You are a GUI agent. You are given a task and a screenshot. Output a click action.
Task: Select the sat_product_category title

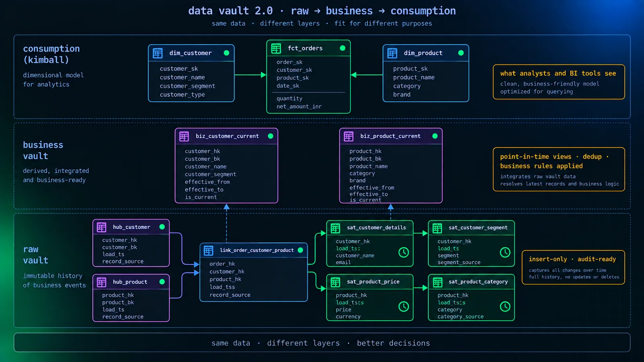pyautogui.click(x=478, y=282)
